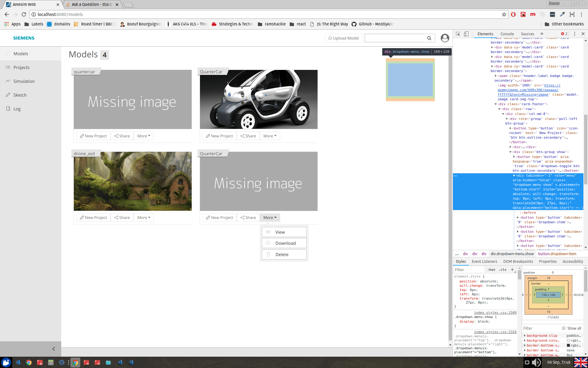Image resolution: width=588 pixels, height=368 pixels.
Task: Expand the background-clip computed property
Action: (525, 335)
